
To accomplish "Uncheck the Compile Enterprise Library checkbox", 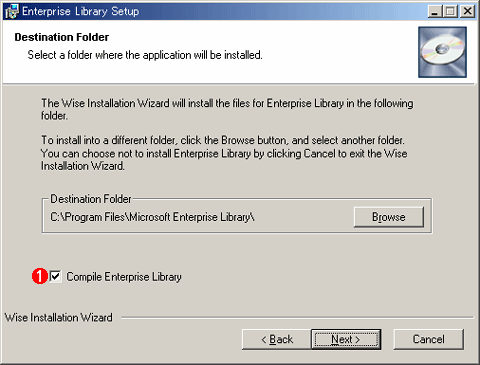I will 55,276.
